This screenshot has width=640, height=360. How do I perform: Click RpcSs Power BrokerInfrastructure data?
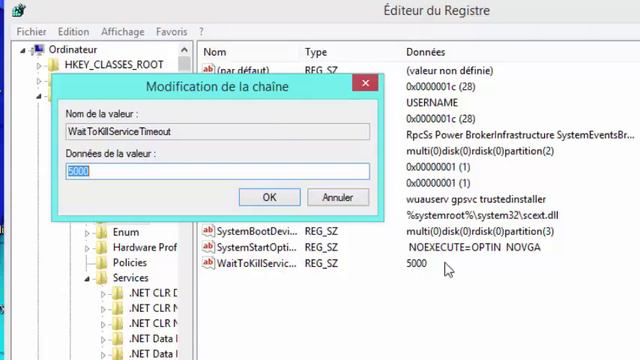pyautogui.click(x=520, y=135)
